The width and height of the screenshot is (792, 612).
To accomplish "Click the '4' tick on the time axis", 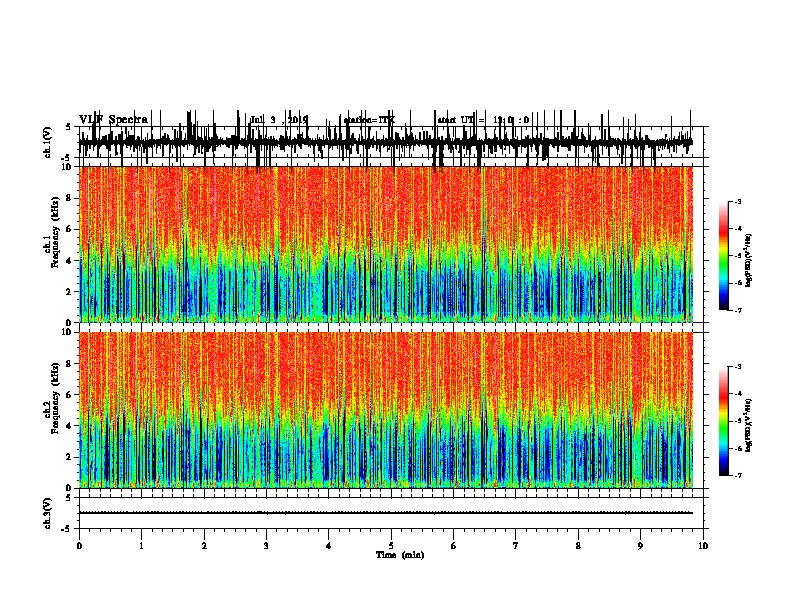I will (x=329, y=546).
